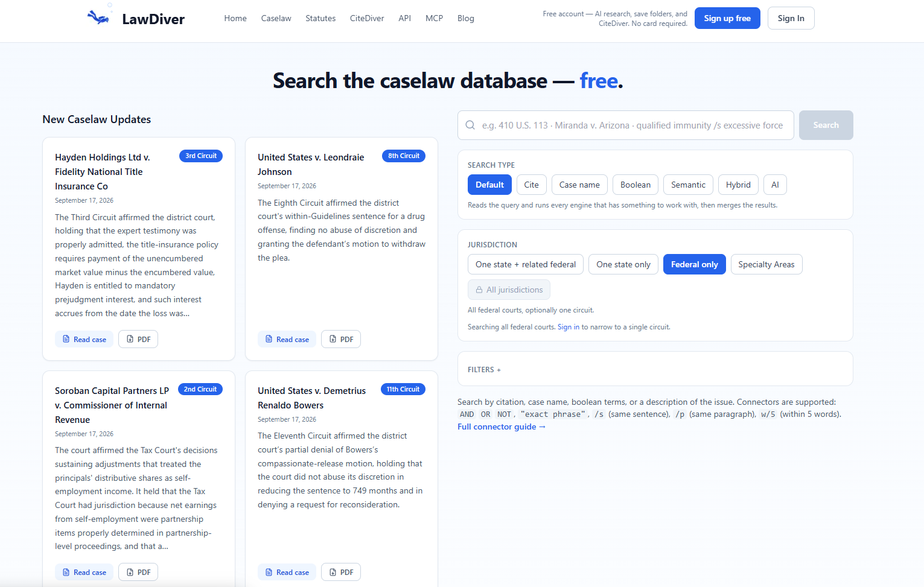Open the MCP nav item

(x=434, y=18)
